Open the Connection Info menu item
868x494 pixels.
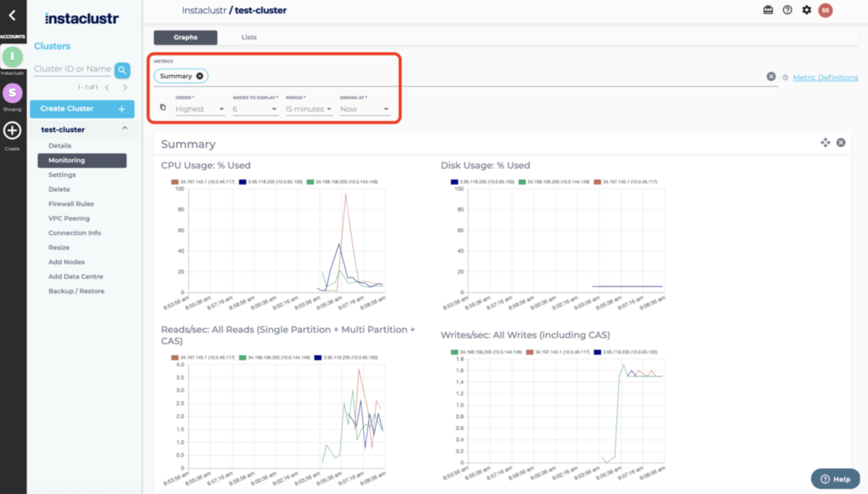(x=75, y=233)
